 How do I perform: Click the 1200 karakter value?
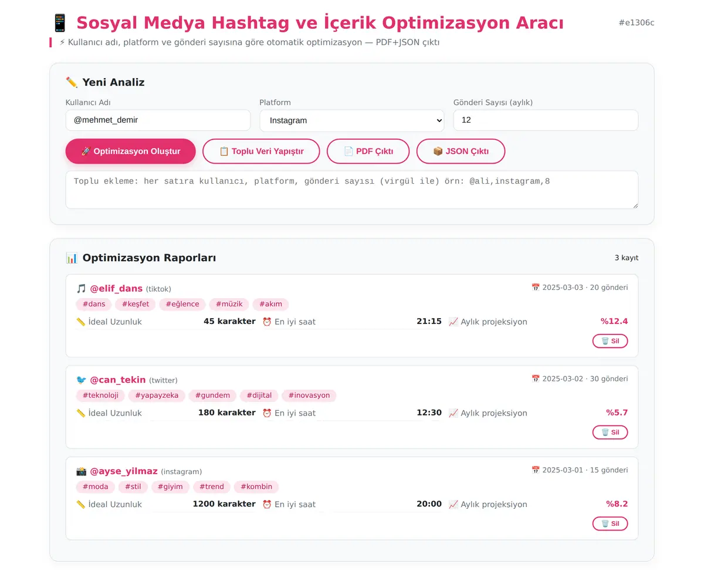(224, 503)
